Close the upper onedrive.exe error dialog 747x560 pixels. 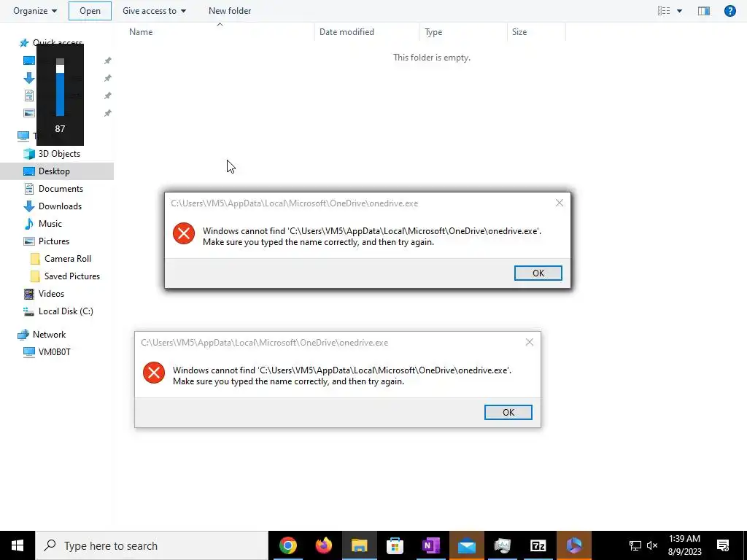click(560, 203)
